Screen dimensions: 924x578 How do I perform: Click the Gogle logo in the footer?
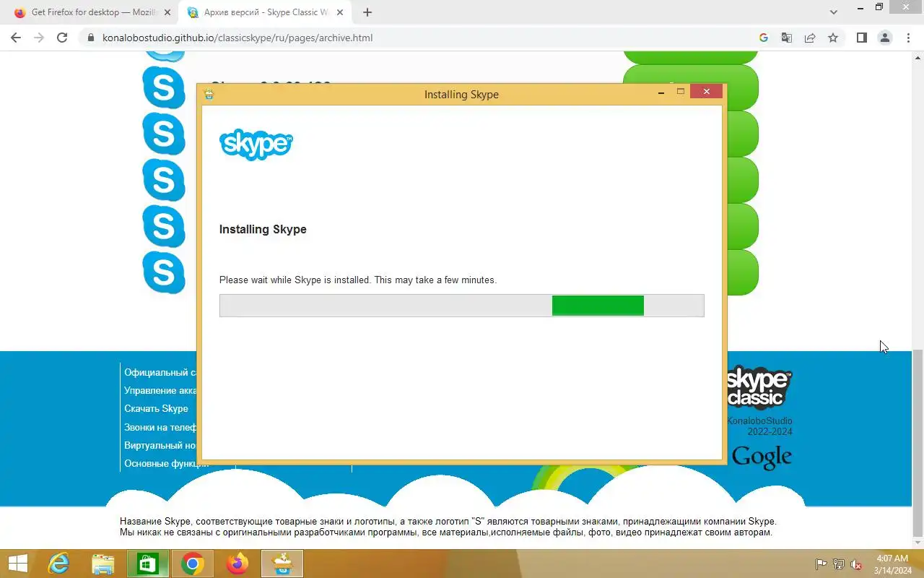[762, 457]
